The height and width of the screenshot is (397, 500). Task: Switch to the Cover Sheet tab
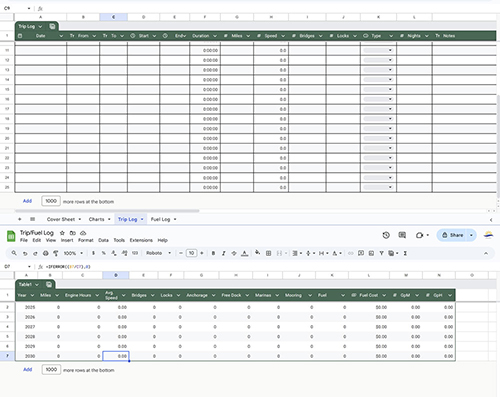[64, 219]
